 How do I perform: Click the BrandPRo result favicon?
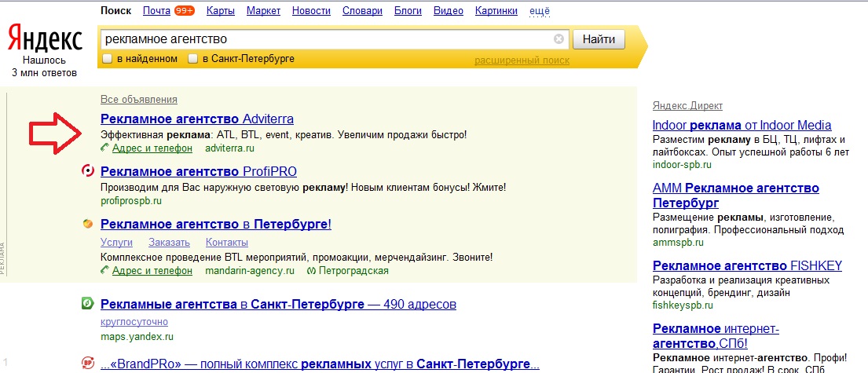pyautogui.click(x=88, y=363)
